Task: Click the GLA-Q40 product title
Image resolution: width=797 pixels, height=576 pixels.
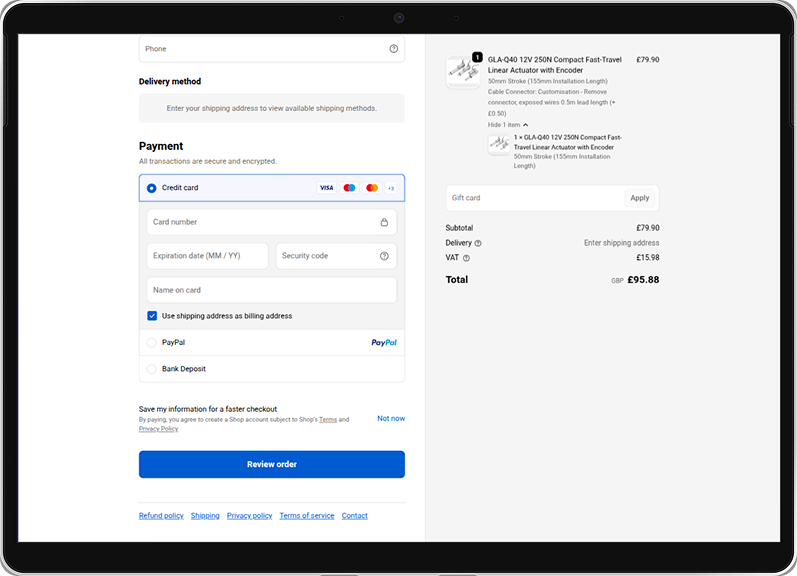Action: tap(555, 65)
